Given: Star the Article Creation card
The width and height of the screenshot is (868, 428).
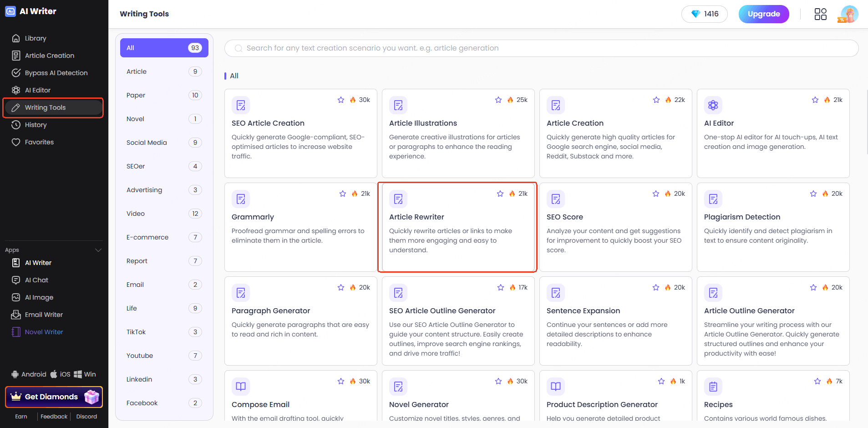Looking at the screenshot, I should (x=656, y=100).
